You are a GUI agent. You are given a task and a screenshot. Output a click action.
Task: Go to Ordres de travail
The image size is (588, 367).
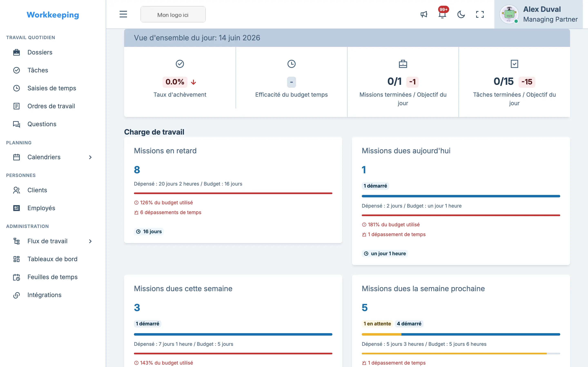click(x=51, y=106)
